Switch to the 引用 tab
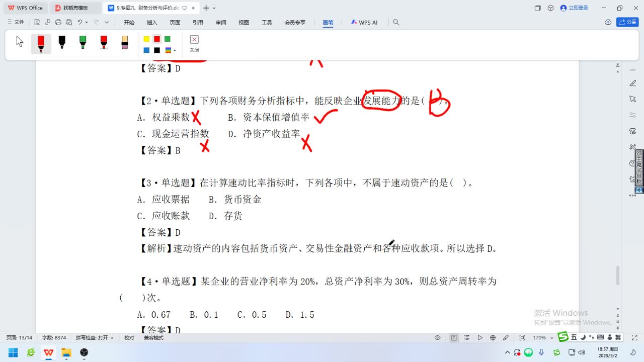The image size is (644, 362). (x=198, y=23)
